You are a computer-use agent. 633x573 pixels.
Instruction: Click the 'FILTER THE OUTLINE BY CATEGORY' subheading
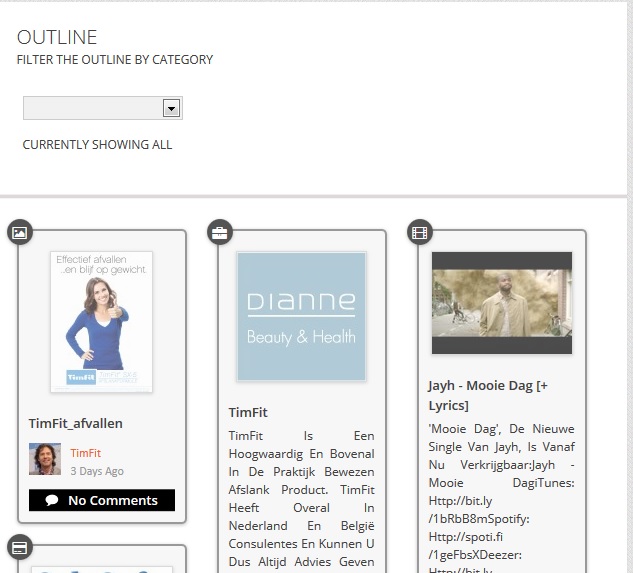pyautogui.click(x=115, y=60)
